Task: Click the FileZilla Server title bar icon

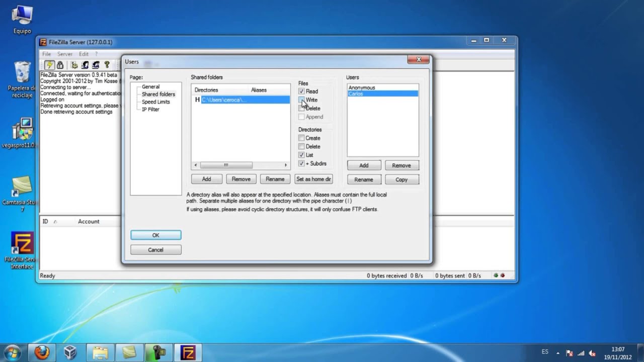Action: tap(43, 42)
